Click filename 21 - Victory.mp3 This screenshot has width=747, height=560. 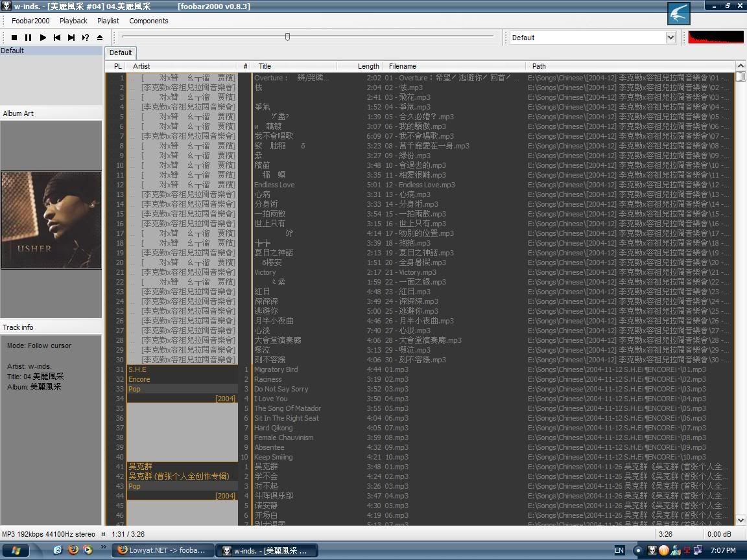click(x=410, y=272)
